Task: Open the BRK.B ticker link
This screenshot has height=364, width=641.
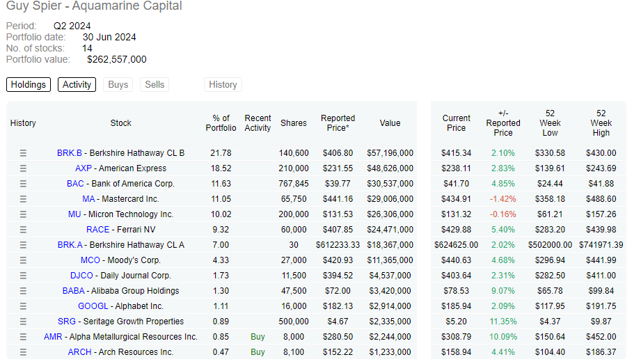Action: tap(70, 153)
